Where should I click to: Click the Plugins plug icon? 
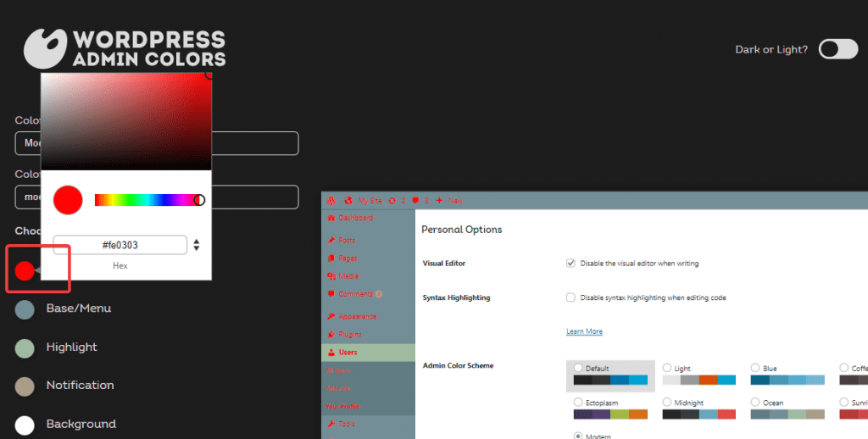click(x=331, y=335)
